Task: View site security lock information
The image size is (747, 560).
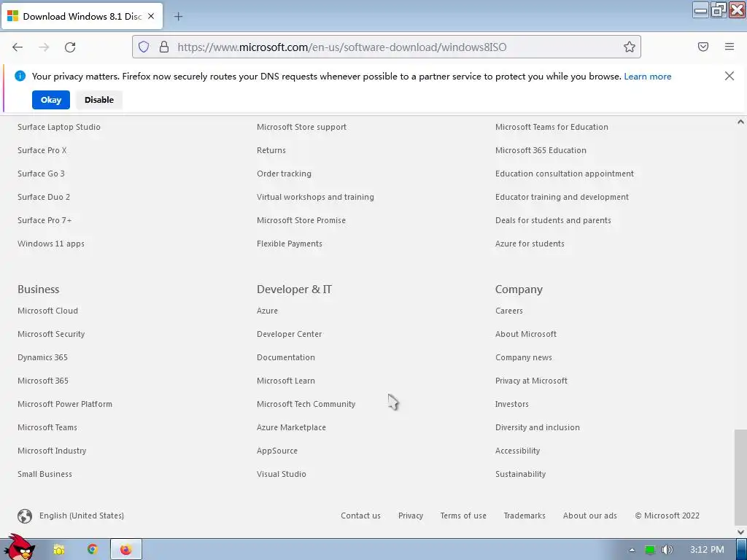Action: 164,47
